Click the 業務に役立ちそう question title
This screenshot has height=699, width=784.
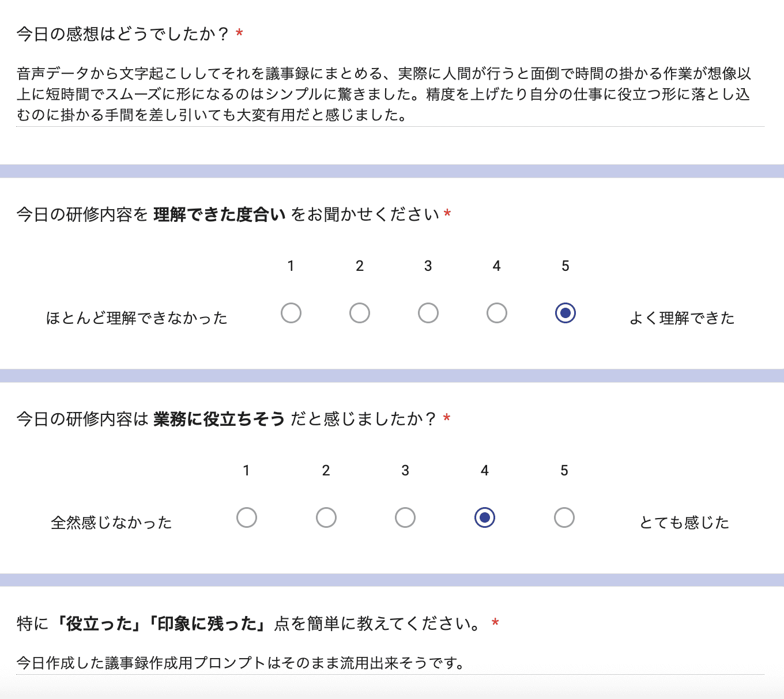point(231,419)
